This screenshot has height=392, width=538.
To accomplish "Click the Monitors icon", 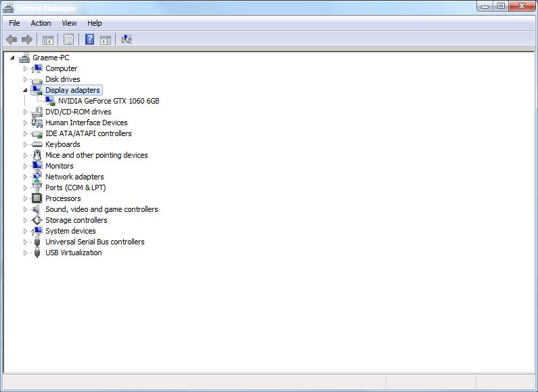I will click(x=37, y=166).
